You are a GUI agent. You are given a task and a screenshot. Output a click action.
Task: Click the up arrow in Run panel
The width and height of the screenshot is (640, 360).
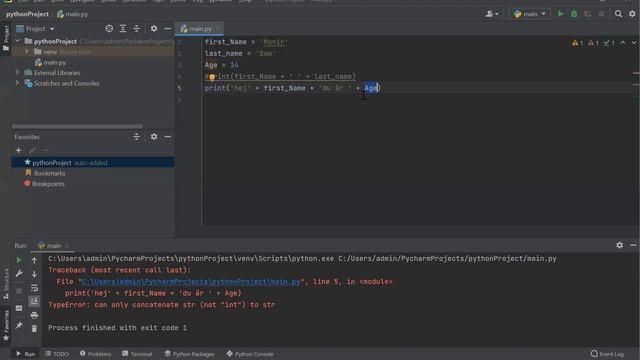tap(34, 260)
